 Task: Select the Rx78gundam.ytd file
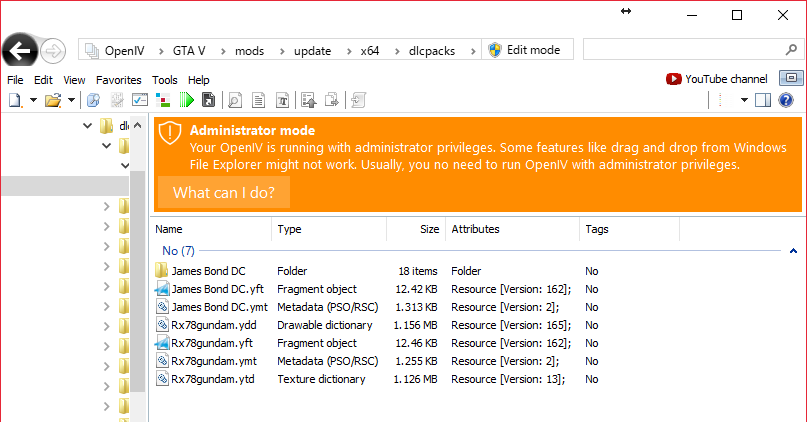click(x=210, y=379)
